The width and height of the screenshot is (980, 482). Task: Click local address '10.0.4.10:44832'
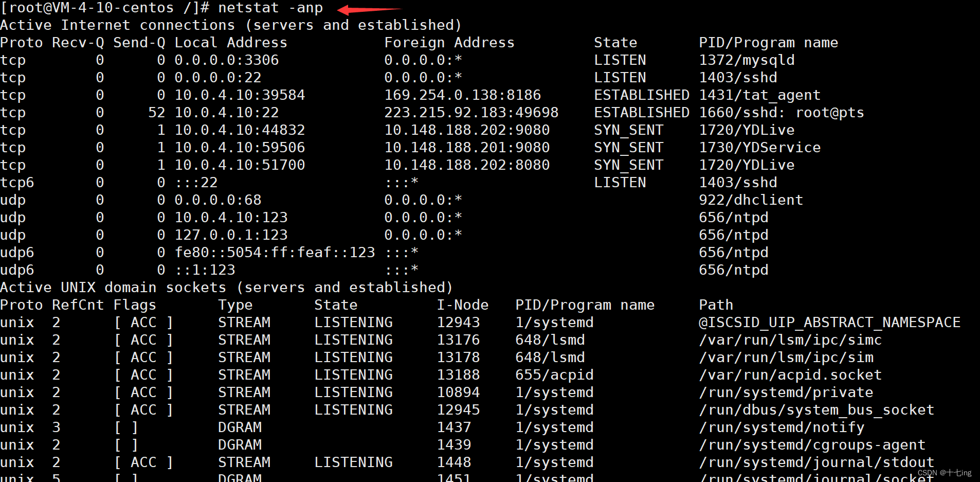pos(240,130)
